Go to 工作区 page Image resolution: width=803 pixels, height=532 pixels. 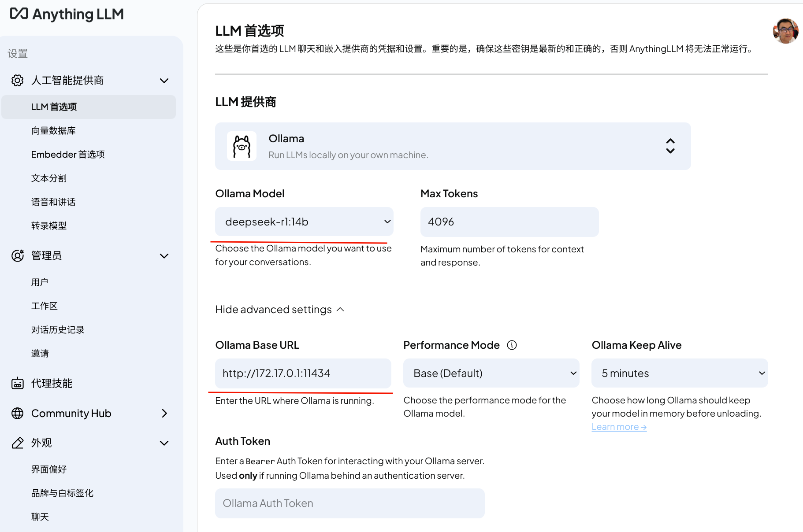45,306
